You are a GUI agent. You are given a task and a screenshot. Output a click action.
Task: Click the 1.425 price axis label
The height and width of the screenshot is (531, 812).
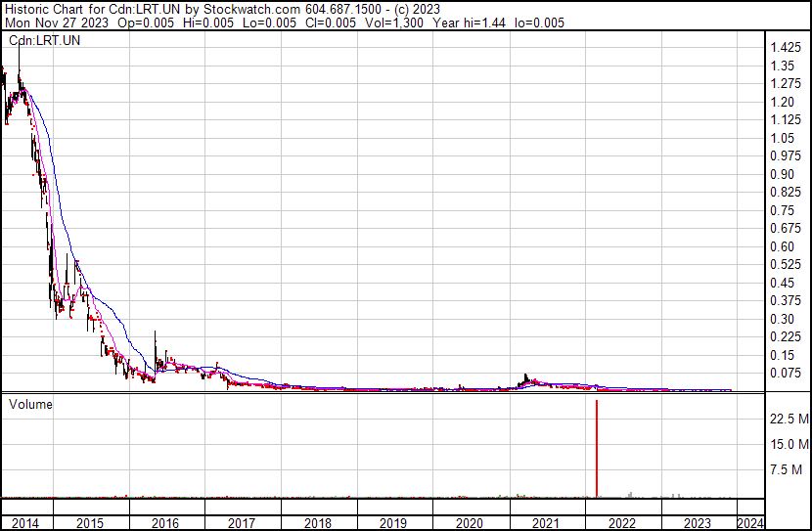coord(786,48)
